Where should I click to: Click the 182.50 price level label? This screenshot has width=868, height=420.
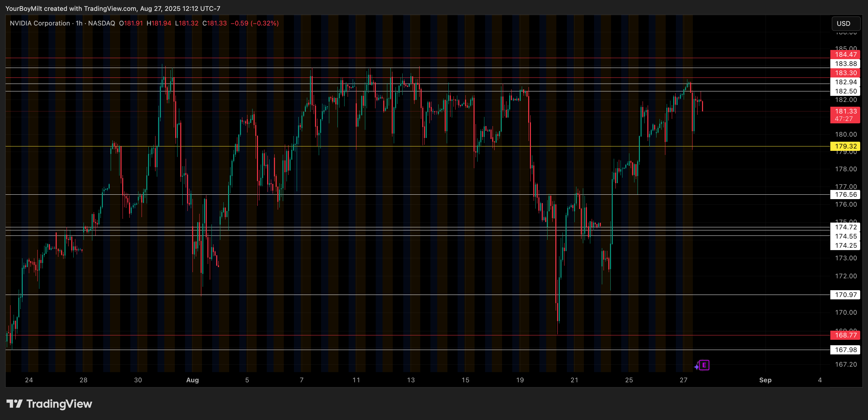click(x=845, y=91)
